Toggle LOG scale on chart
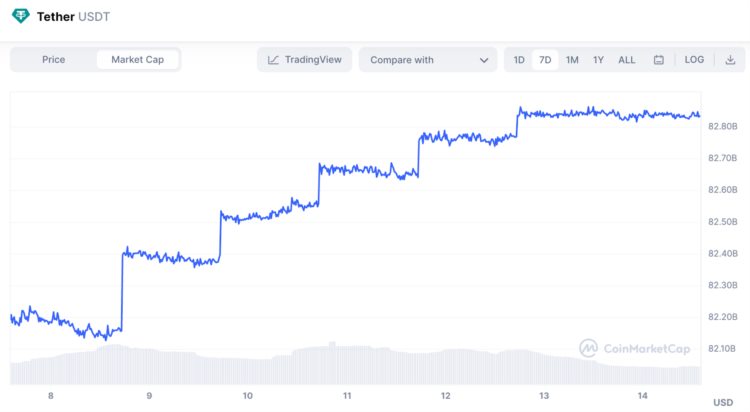This screenshot has width=750, height=412. [x=694, y=60]
